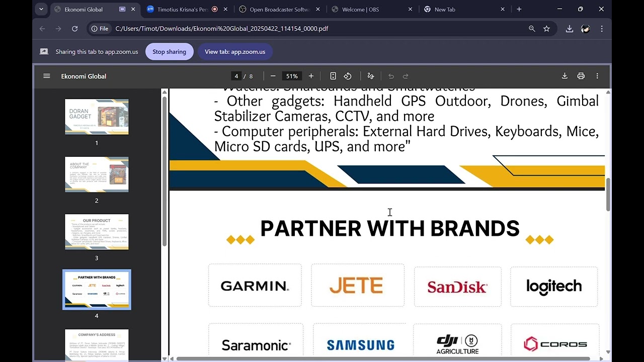Click the thumbnail sidebar vertical scrollbar
The height and width of the screenshot is (362, 644).
click(x=164, y=171)
